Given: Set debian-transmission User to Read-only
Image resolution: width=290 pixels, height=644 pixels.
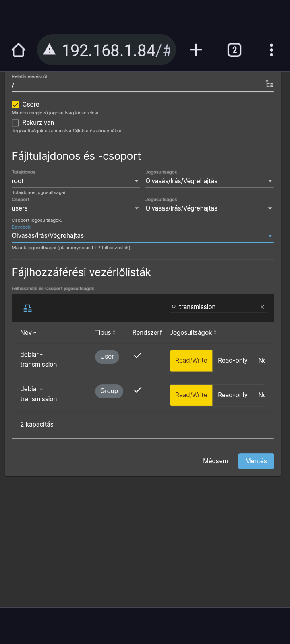Looking at the screenshot, I should (x=232, y=361).
